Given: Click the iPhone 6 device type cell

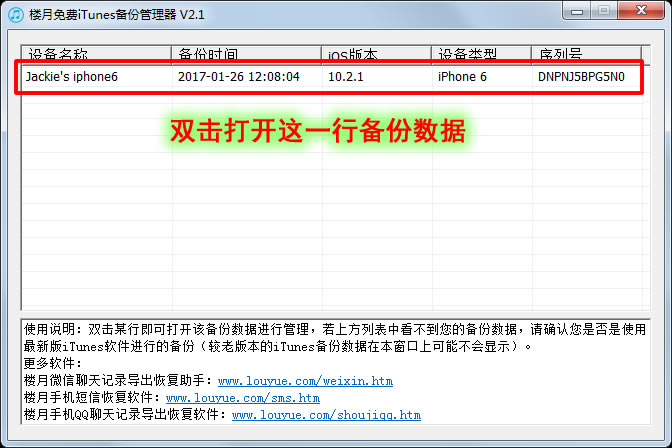Looking at the screenshot, I should pos(462,77).
